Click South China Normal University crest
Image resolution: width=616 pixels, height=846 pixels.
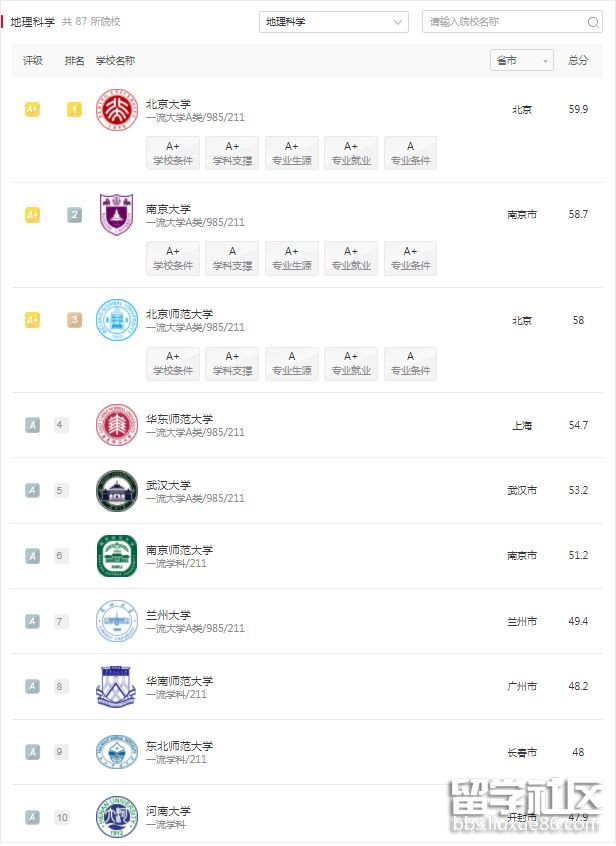116,687
